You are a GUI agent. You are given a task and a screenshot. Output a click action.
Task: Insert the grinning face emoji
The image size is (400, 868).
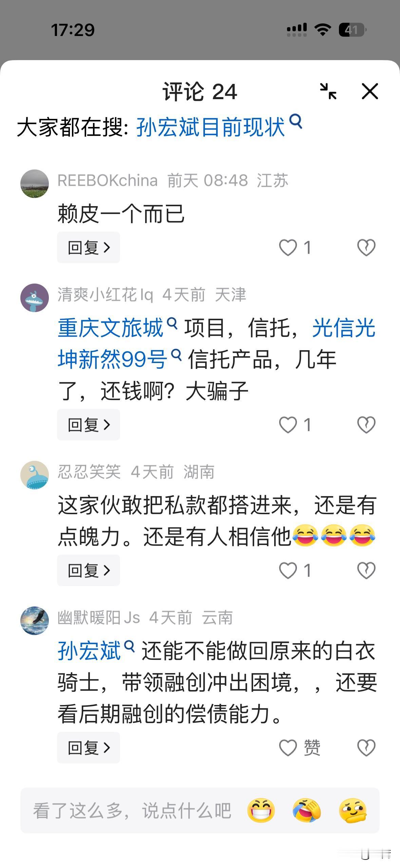[x=261, y=810]
